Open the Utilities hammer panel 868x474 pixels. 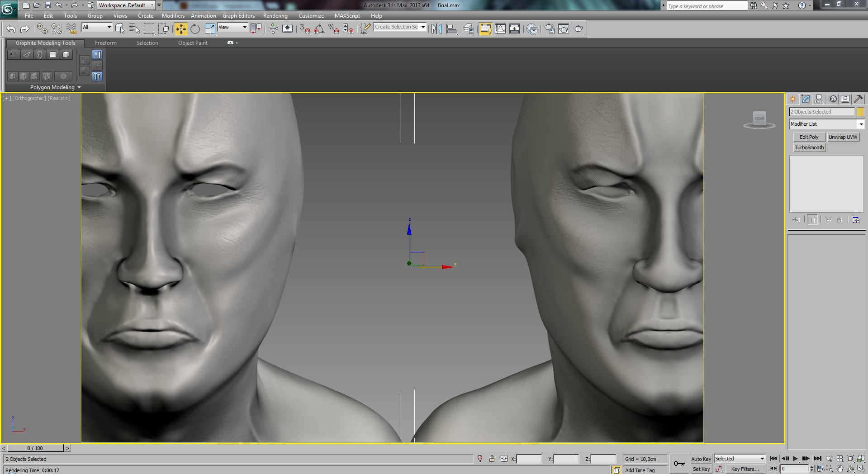click(x=858, y=99)
